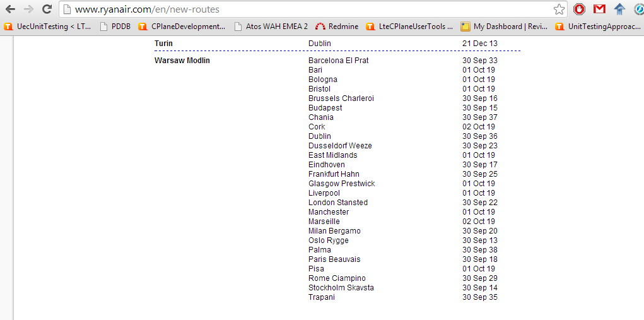The height and width of the screenshot is (320, 644).
Task: Open the Gmail extension icon
Action: tap(600, 9)
